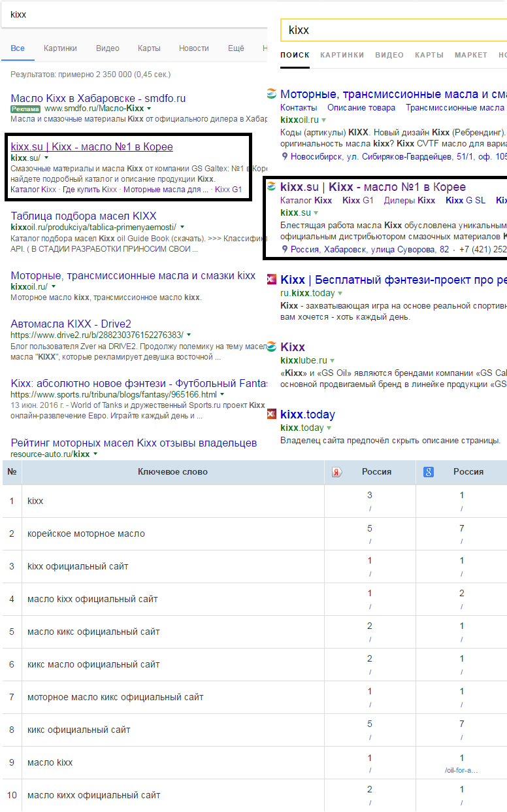Open dropdown arrow after sports.ru URL
507x812 pixels.
coord(223,395)
